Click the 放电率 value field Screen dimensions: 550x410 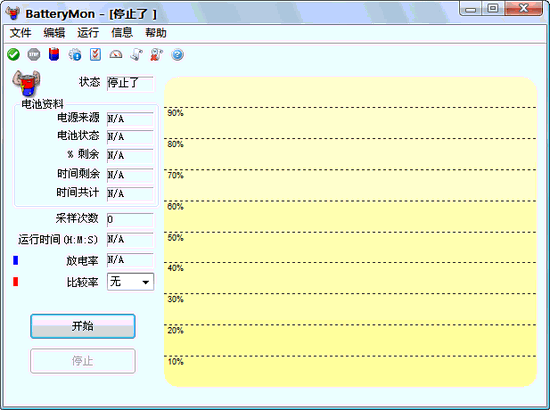[x=130, y=260]
